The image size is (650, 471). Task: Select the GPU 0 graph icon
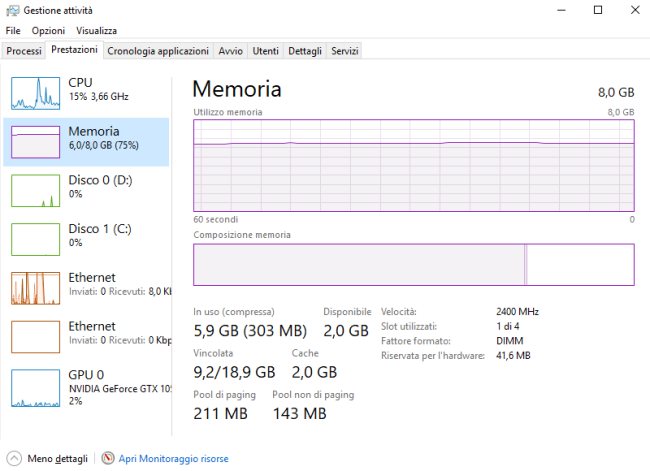pyautogui.click(x=35, y=386)
